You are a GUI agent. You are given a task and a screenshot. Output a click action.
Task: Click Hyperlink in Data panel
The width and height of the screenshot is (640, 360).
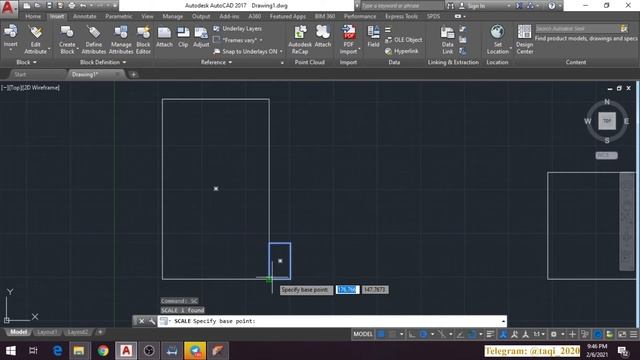(x=402, y=51)
